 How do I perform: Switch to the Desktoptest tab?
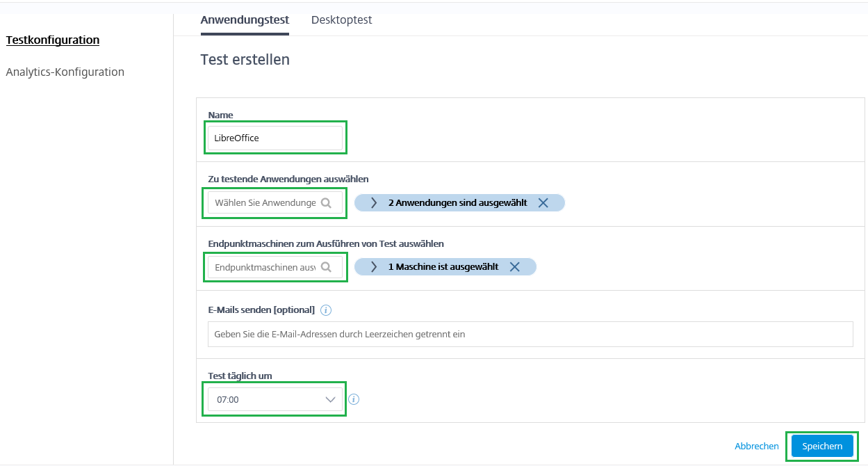point(341,19)
